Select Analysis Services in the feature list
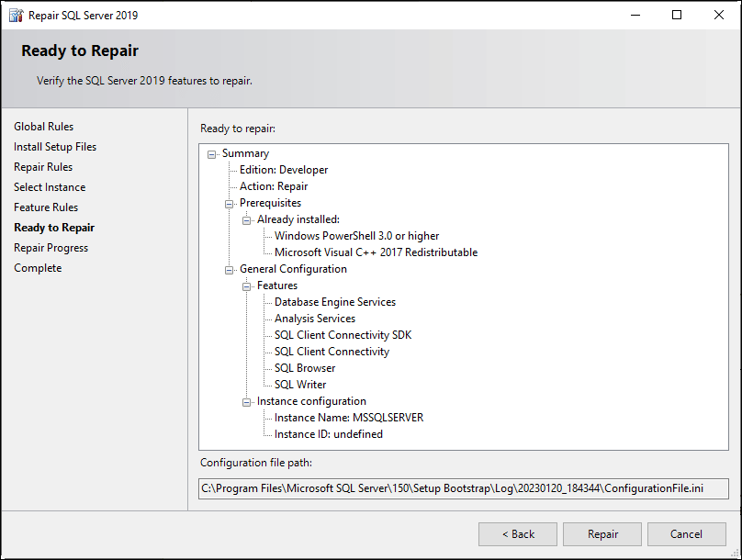 (x=314, y=318)
